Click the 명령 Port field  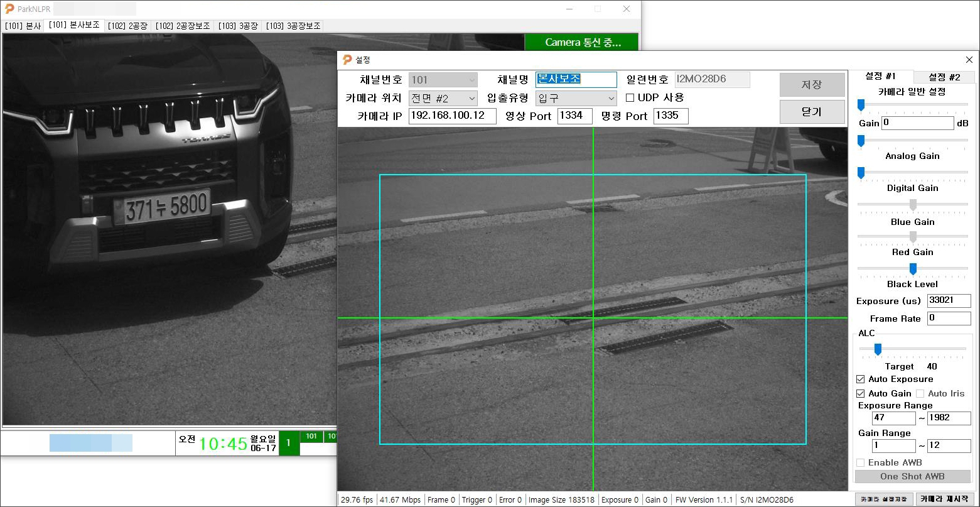click(x=671, y=116)
